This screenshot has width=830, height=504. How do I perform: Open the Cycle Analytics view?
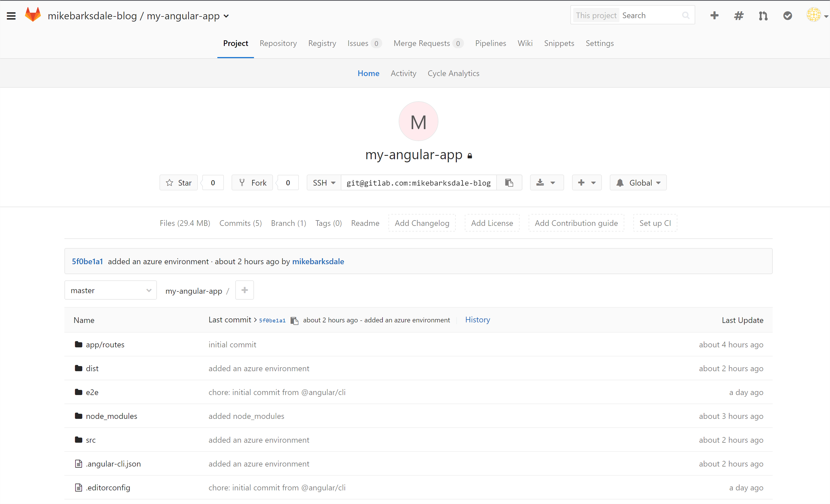click(x=453, y=73)
